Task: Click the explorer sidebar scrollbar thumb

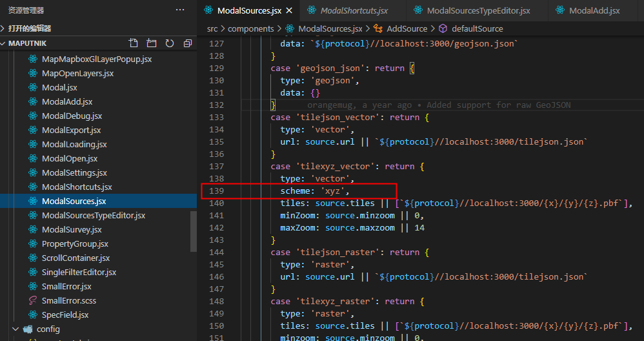Action: pos(194,231)
